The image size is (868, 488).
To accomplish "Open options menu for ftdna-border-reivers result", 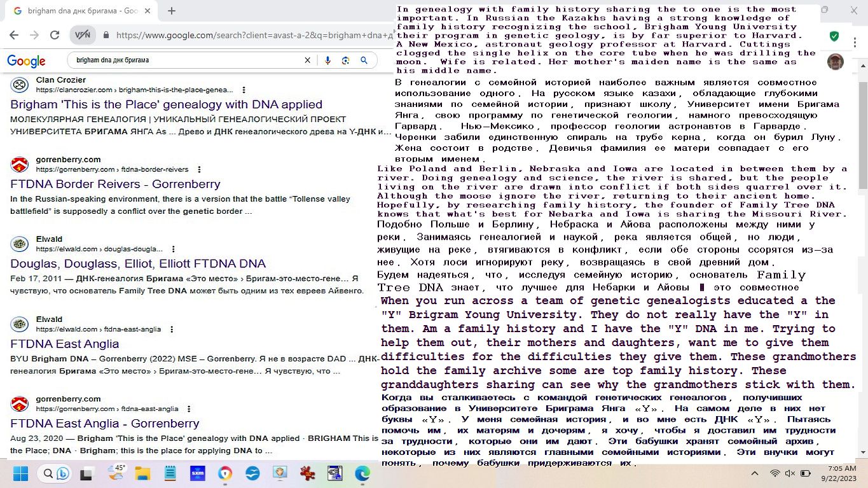I will pos(199,169).
